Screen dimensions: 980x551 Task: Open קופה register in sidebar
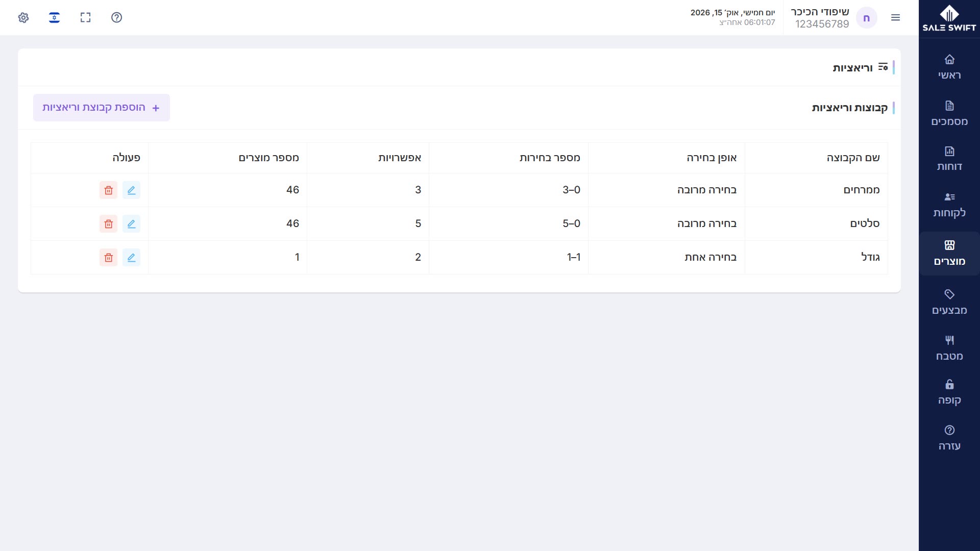point(949,392)
